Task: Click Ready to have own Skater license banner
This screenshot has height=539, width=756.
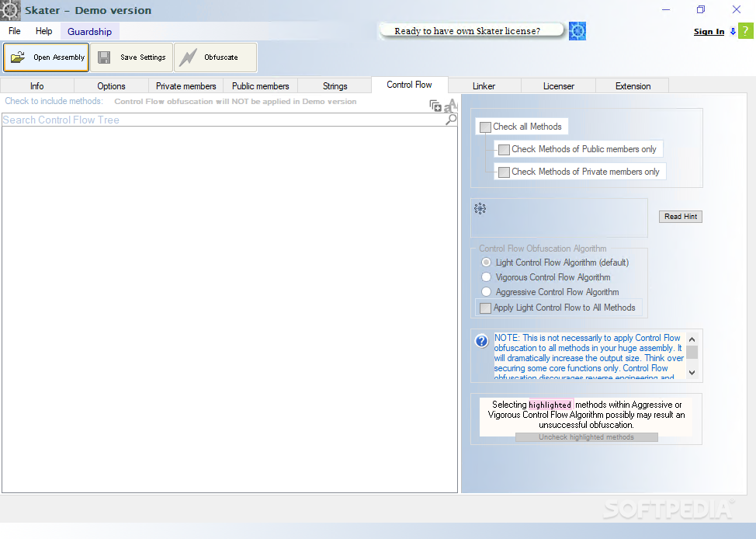Action: point(471,31)
